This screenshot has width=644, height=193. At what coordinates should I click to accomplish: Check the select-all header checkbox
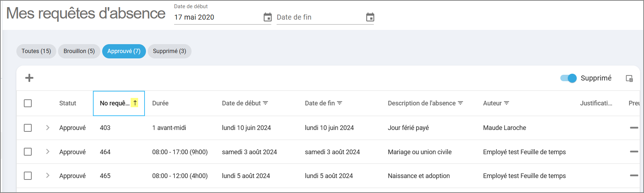point(28,103)
